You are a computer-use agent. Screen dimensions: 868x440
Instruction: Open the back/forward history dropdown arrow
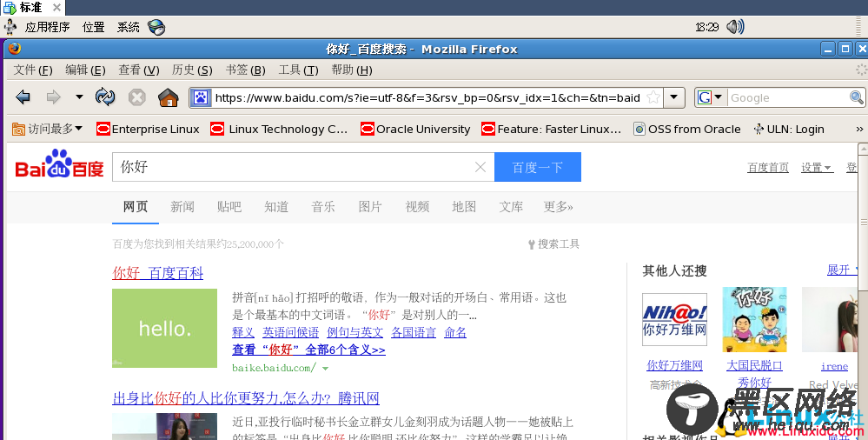(x=79, y=97)
